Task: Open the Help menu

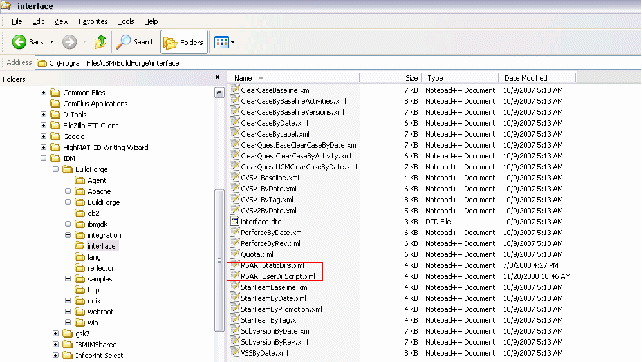Action: coord(151,21)
